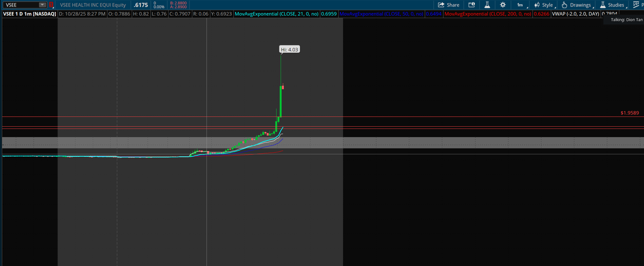Open the symbol dropdown arrow next to VSEE
The height and width of the screenshot is (266, 644).
click(43, 5)
